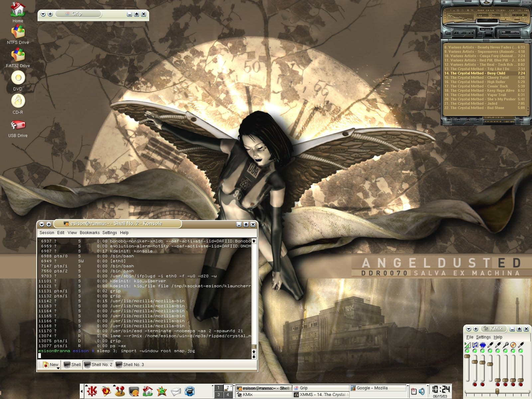Click the green star icon on the panel
Screen dimensions: 532x399
click(x=162, y=391)
